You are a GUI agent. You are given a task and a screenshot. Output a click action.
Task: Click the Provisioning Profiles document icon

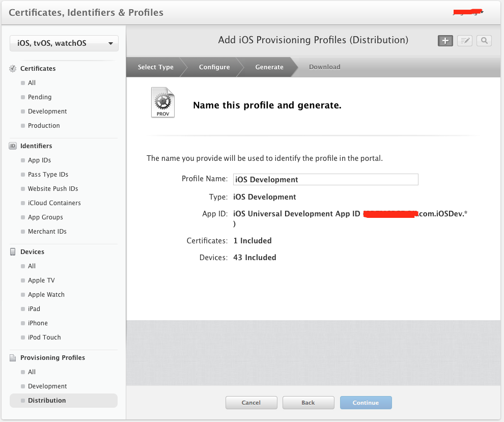13,358
